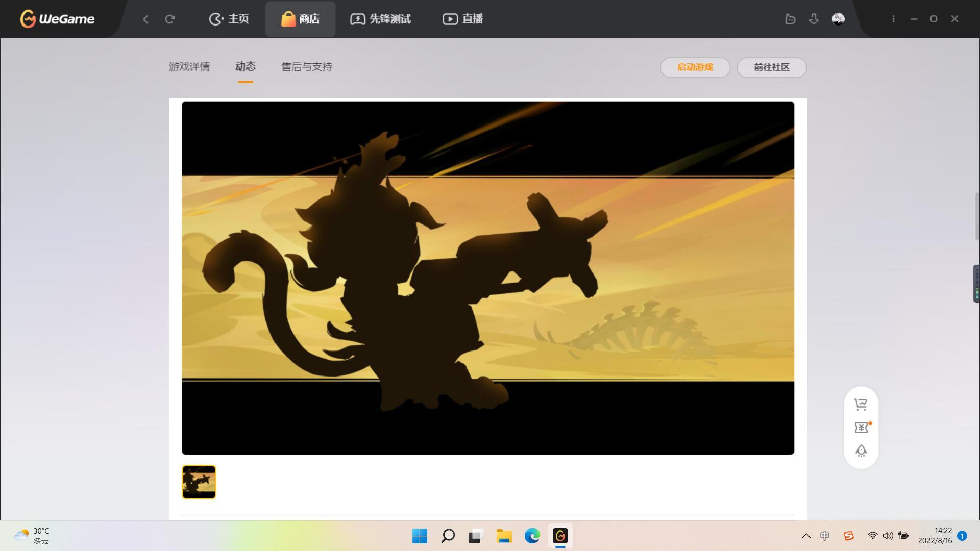Minimize the WeGame window
980x551 pixels.
point(914,19)
